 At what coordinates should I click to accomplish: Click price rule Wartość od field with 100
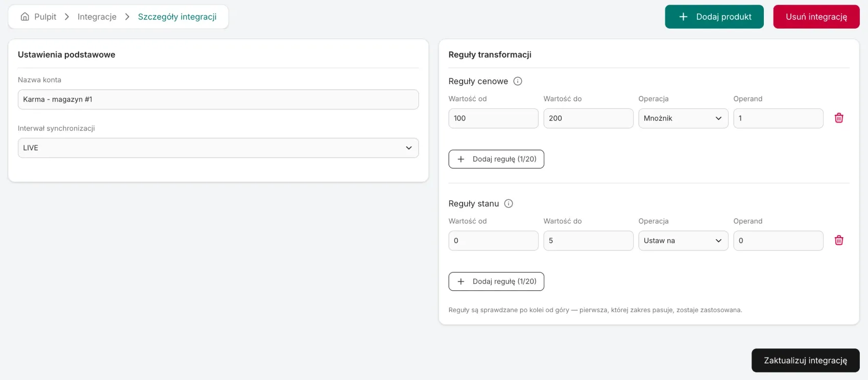tap(493, 118)
